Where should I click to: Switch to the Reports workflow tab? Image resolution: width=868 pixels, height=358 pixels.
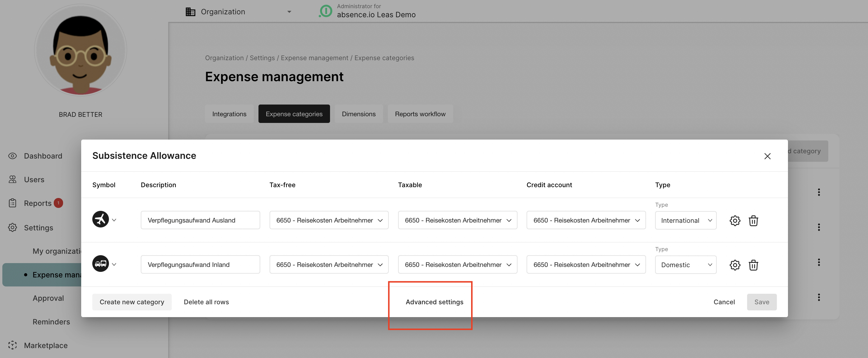420,114
